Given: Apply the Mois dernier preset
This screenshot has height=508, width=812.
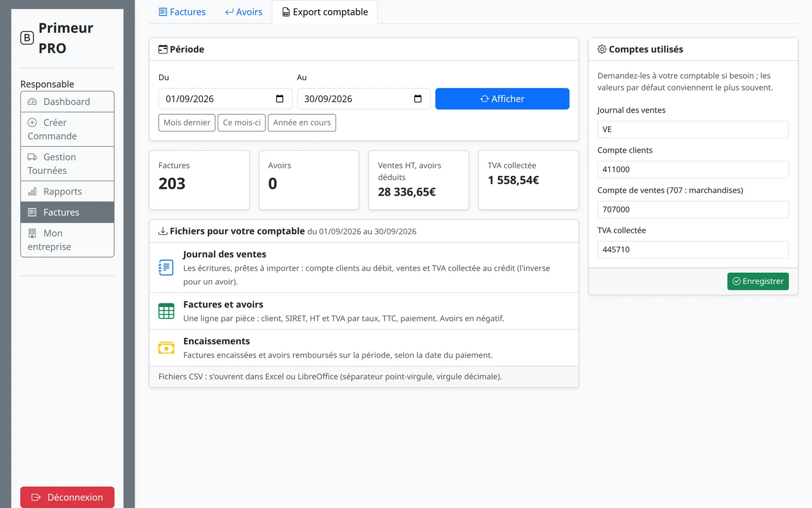Looking at the screenshot, I should point(187,122).
